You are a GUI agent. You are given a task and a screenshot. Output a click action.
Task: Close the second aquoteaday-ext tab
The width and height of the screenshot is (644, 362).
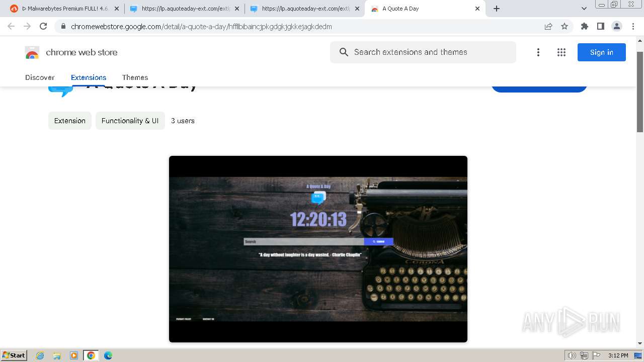click(x=357, y=9)
